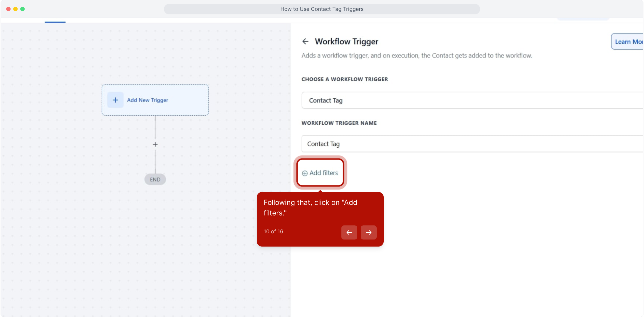Click the Add filters text
The height and width of the screenshot is (317, 644).
(x=323, y=173)
